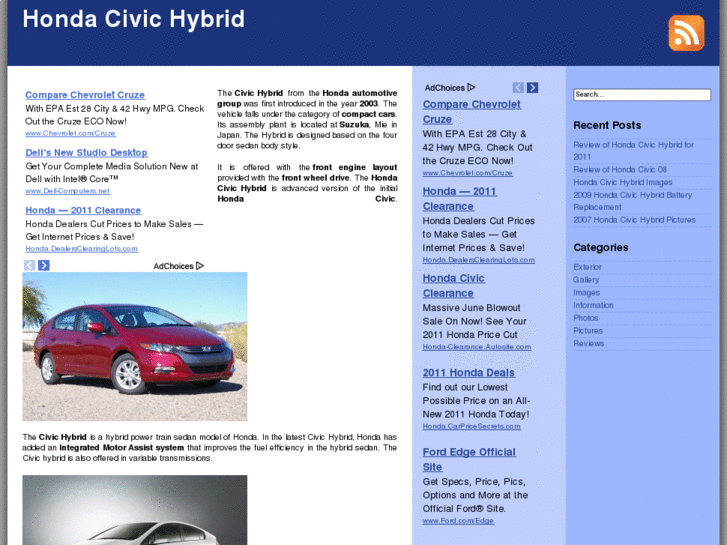
Task: Visit Honda.CarPriceSecrets.com link
Action: click(x=472, y=426)
